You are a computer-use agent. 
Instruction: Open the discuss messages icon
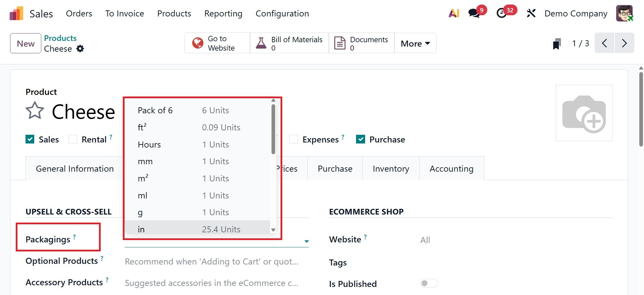point(474,13)
